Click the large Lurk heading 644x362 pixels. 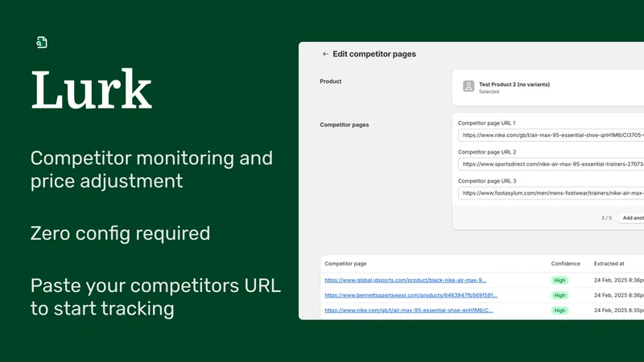pos(91,89)
